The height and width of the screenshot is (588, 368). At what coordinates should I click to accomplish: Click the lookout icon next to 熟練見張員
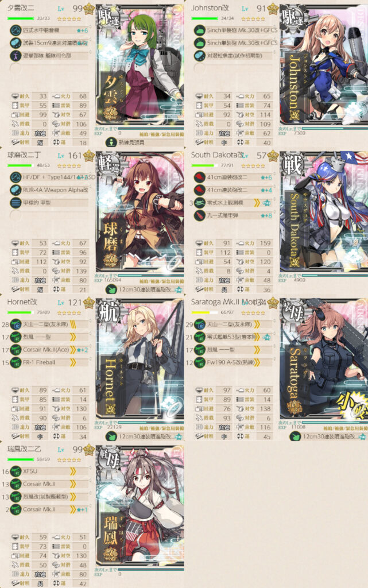coord(111,142)
